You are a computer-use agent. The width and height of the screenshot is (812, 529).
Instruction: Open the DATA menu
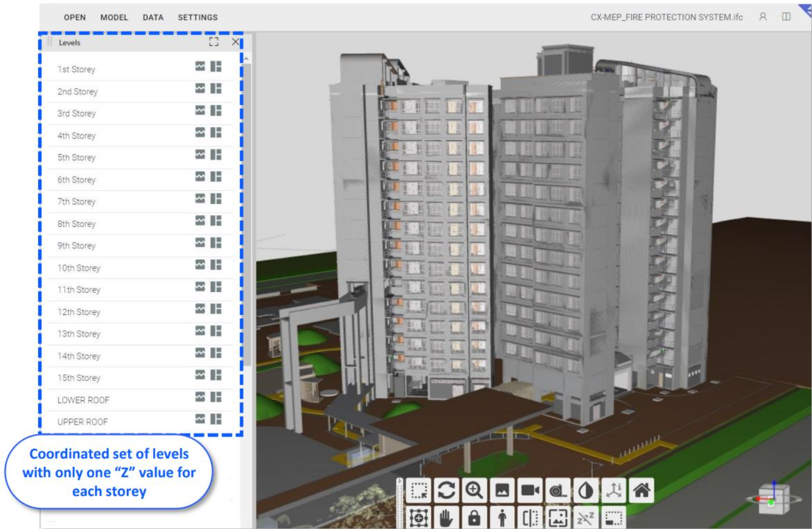coord(153,17)
